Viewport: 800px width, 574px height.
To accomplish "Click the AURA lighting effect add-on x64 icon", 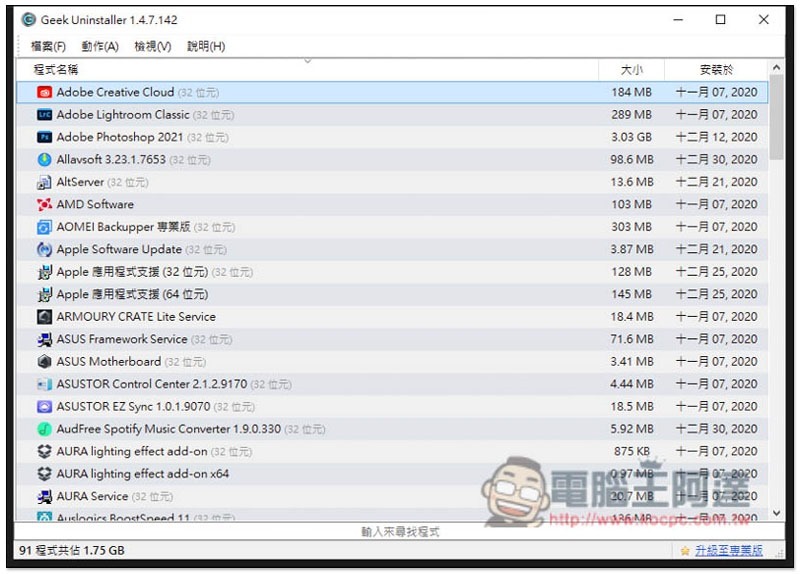I will click(x=44, y=474).
